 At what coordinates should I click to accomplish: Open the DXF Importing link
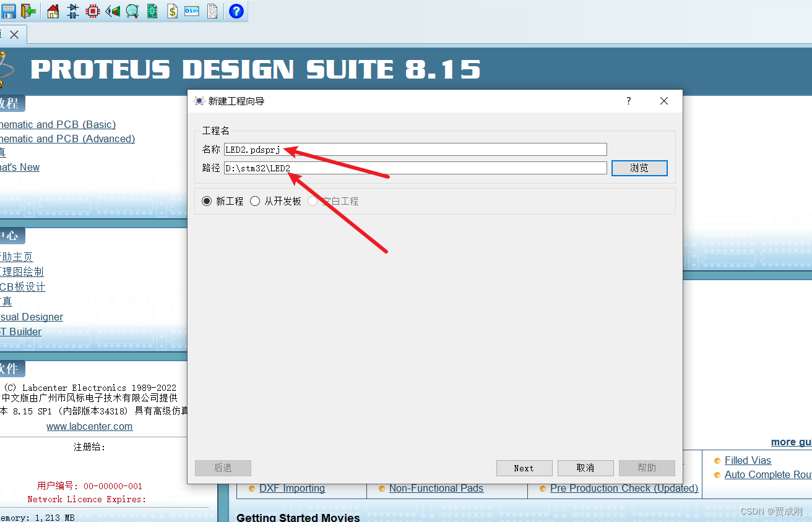click(x=292, y=488)
